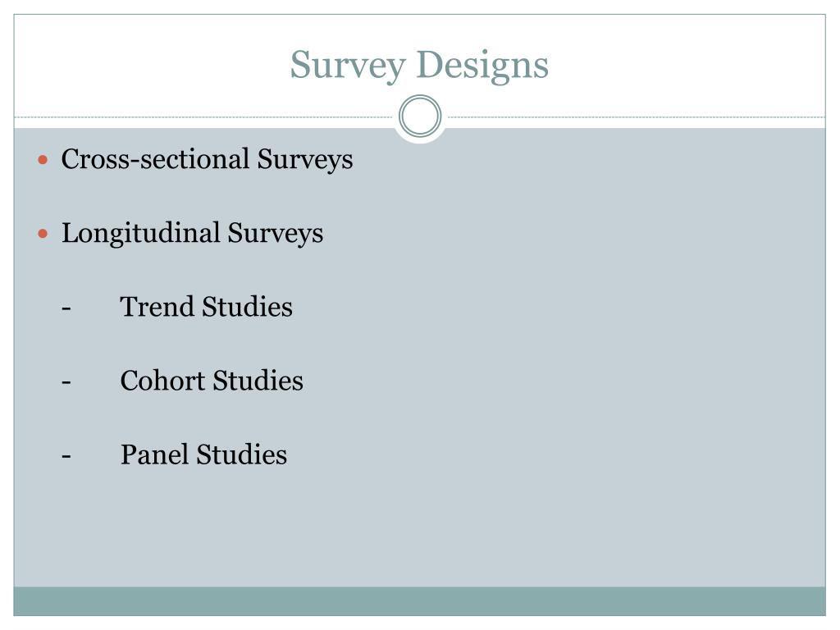
Task: Select the Cohort Studies sub-item
Action: point(212,381)
